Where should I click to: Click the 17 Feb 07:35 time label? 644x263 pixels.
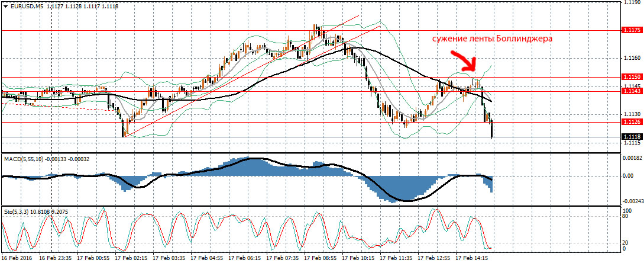click(x=281, y=258)
